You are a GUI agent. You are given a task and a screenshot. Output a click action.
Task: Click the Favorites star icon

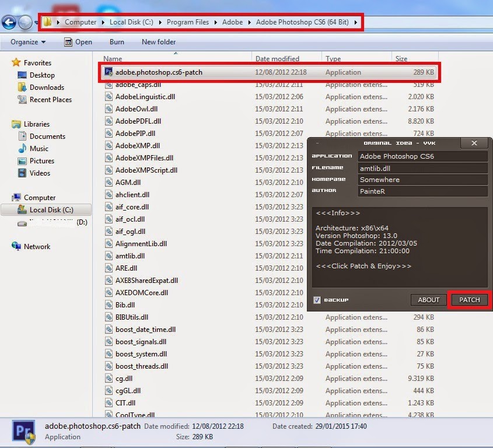tap(16, 62)
